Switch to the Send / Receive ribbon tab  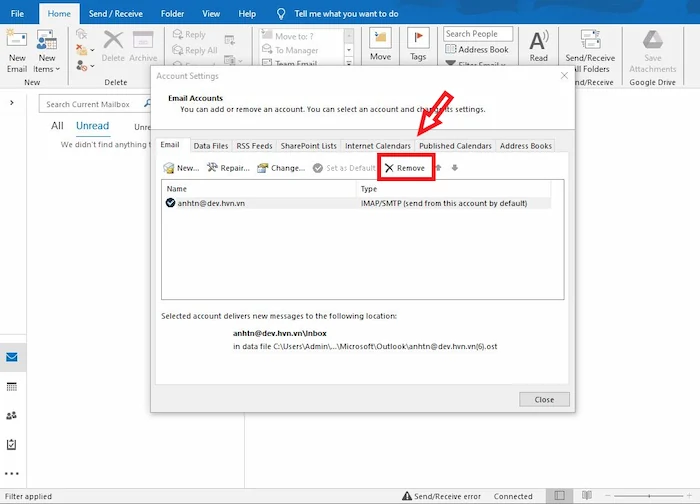pyautogui.click(x=116, y=14)
